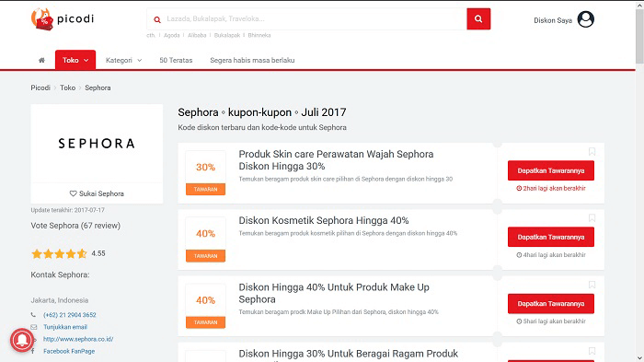
Task: Bookmark the Beragai Ragam Produk offer
Action: [x=592, y=351]
